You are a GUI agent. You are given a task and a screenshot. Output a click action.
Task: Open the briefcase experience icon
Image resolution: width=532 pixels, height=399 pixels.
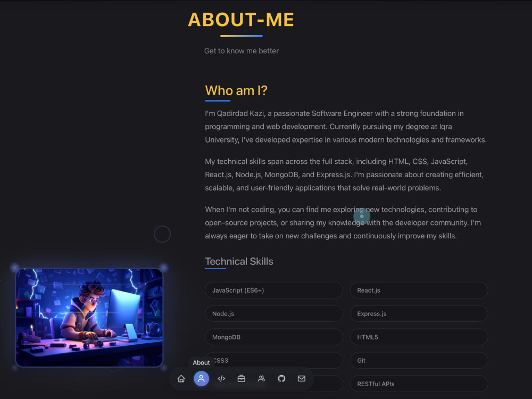[241, 379]
